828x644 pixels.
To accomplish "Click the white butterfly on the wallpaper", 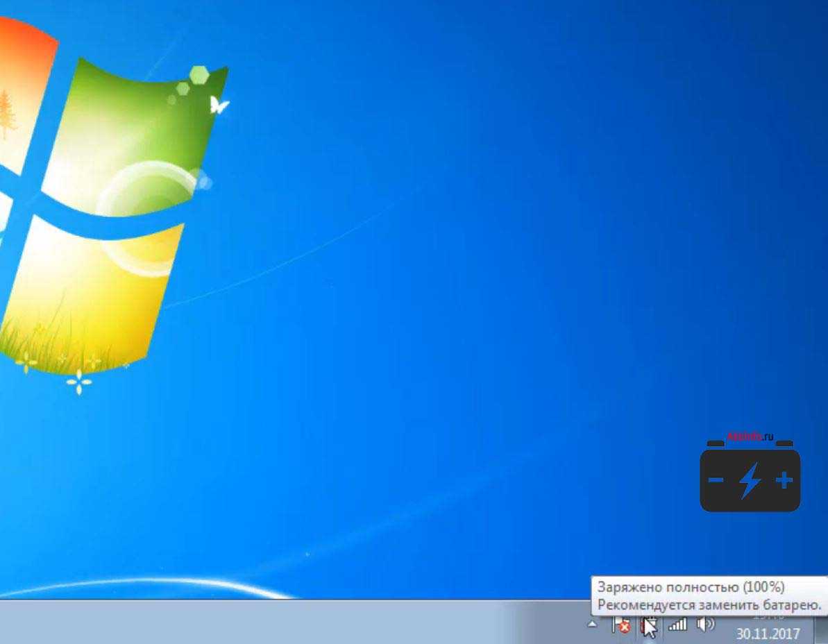I will 219,105.
